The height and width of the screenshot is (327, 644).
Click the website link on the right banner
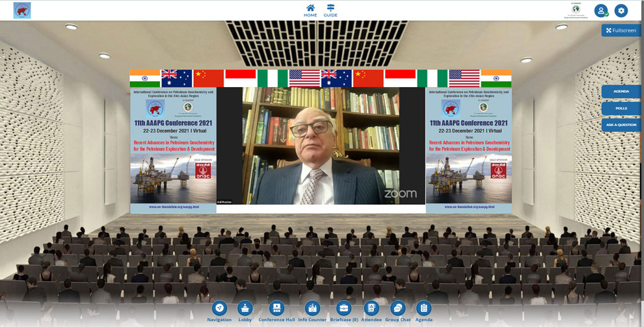pos(469,207)
